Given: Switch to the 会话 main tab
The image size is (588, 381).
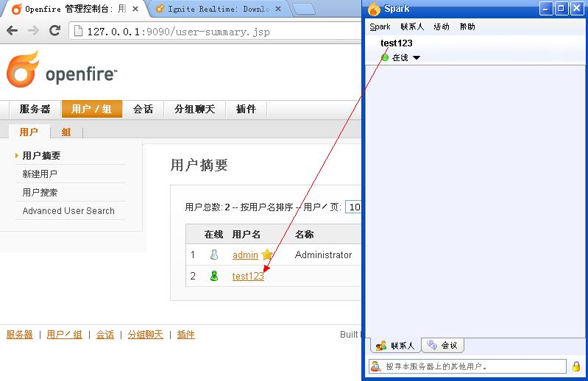Looking at the screenshot, I should 144,109.
